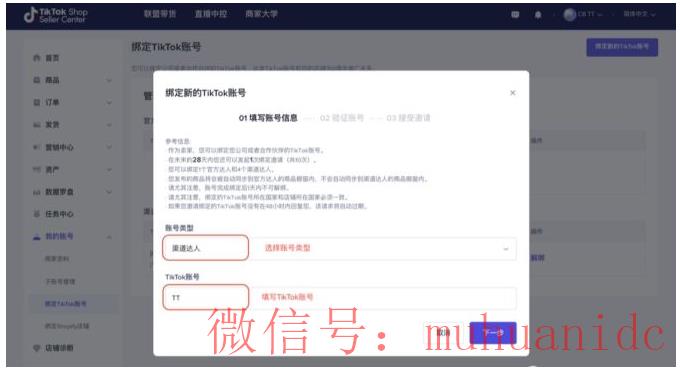This screenshot has height=371, width=680.
Task: Expand the 数据罗盘 sidebar section chevron
Action: (x=109, y=192)
